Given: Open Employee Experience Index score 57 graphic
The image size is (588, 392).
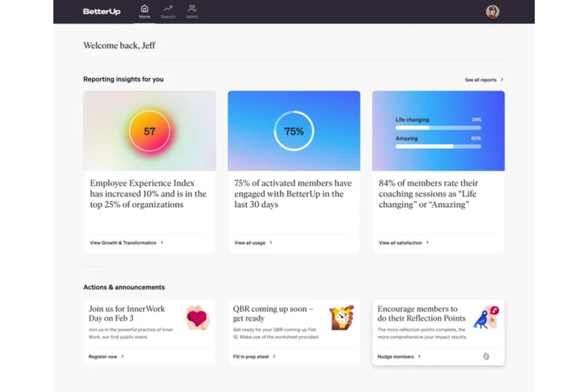Looking at the screenshot, I should pyautogui.click(x=149, y=131).
